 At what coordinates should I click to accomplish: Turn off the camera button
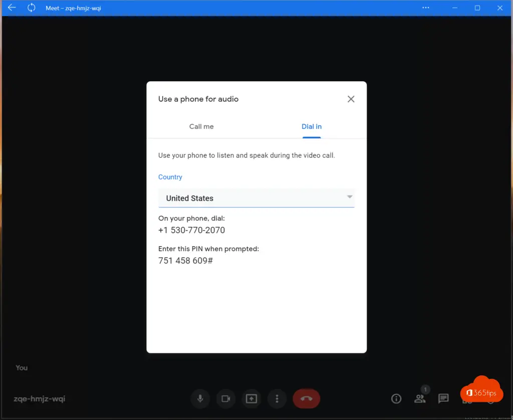tap(225, 399)
